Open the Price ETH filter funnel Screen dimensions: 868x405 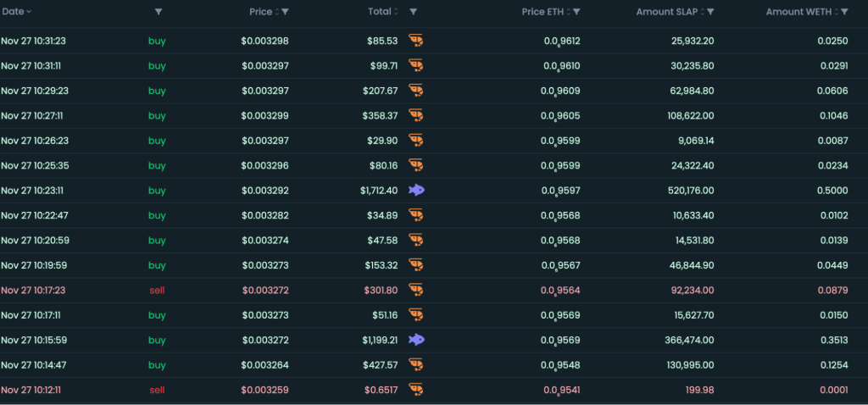(x=576, y=12)
